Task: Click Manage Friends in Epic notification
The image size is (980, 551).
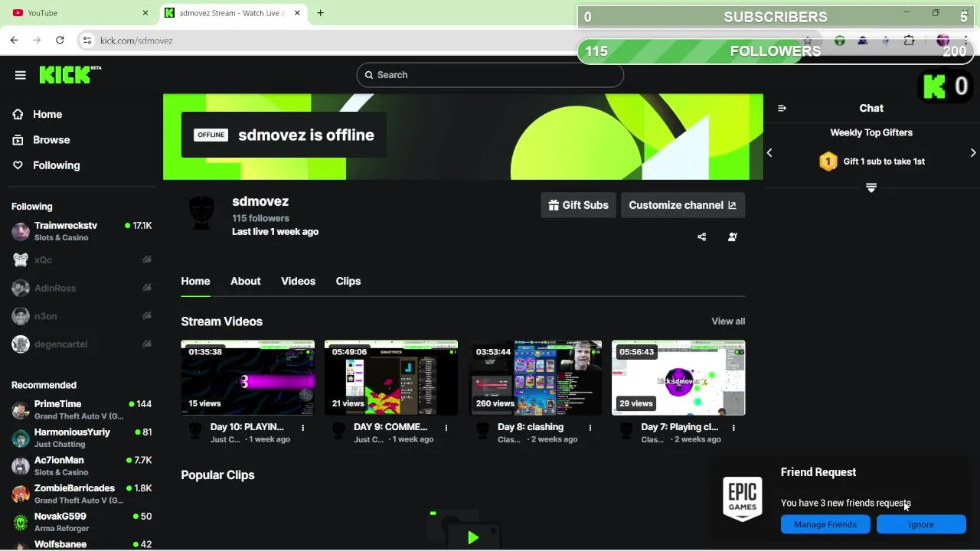Action: (x=825, y=525)
